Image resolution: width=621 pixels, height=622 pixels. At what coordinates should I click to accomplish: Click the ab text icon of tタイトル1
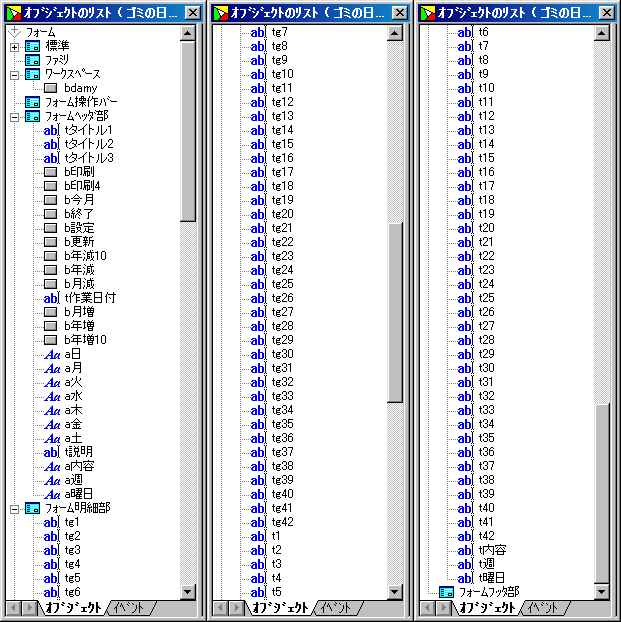52,131
